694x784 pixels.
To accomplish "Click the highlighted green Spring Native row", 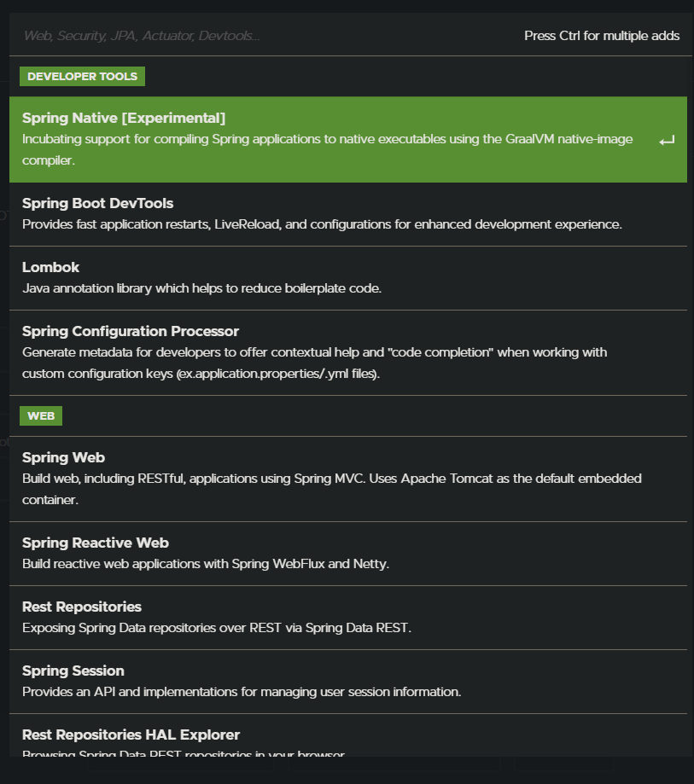I will point(347,139).
